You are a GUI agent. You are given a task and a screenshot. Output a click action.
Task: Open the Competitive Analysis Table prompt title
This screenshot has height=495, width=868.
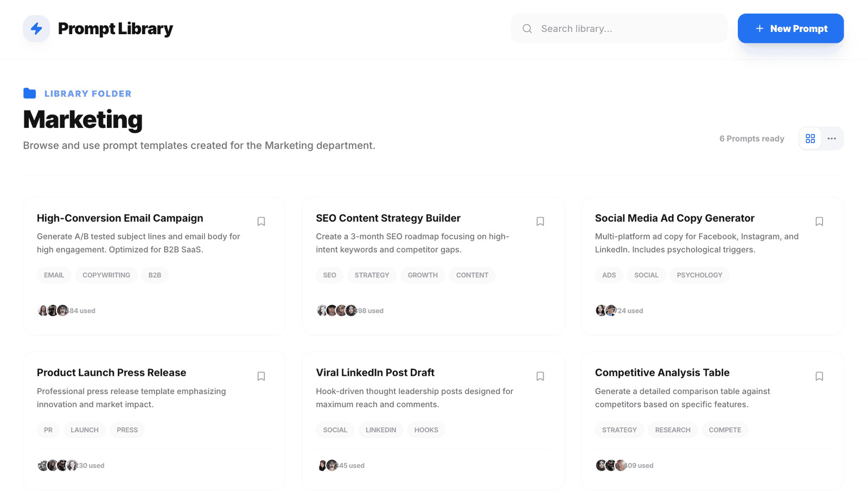[x=662, y=372]
